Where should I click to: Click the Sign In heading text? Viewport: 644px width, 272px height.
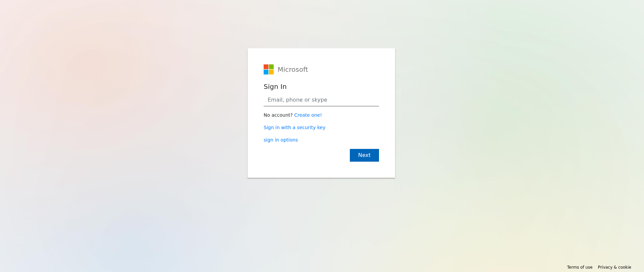click(275, 87)
